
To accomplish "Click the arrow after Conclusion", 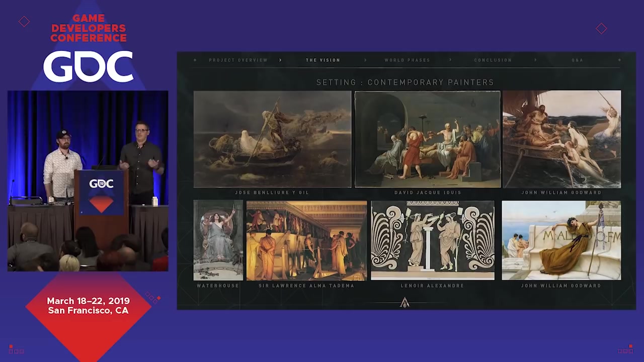I will point(535,60).
